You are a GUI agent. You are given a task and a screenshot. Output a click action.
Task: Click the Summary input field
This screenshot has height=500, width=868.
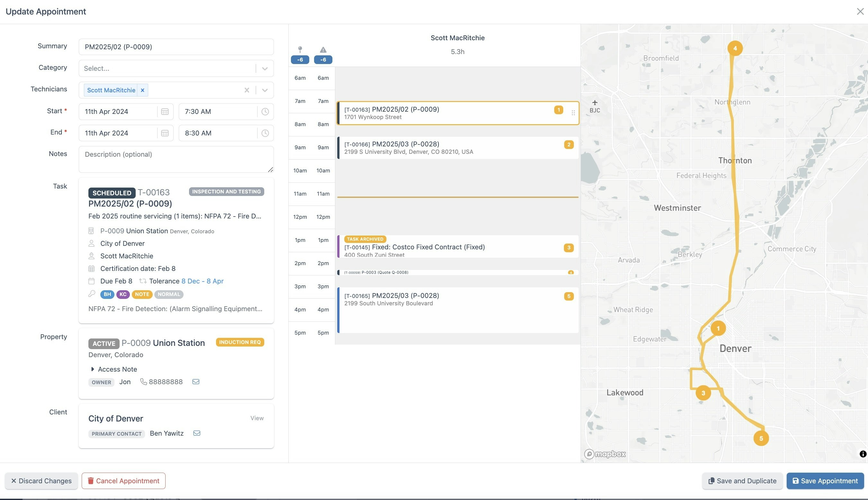[x=176, y=47]
